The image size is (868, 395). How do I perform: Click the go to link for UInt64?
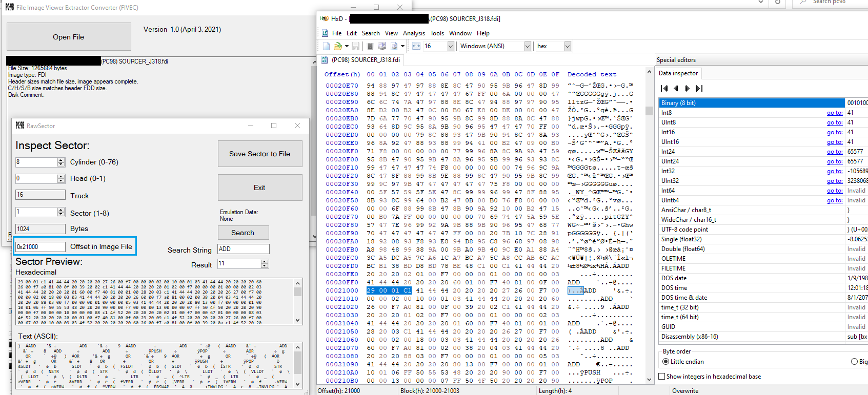point(834,200)
